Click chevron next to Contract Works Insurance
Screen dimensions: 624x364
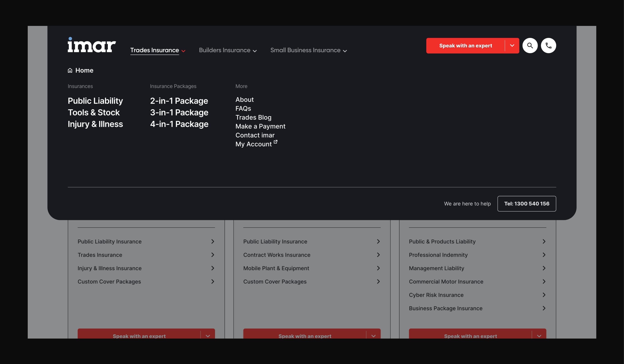click(x=378, y=255)
